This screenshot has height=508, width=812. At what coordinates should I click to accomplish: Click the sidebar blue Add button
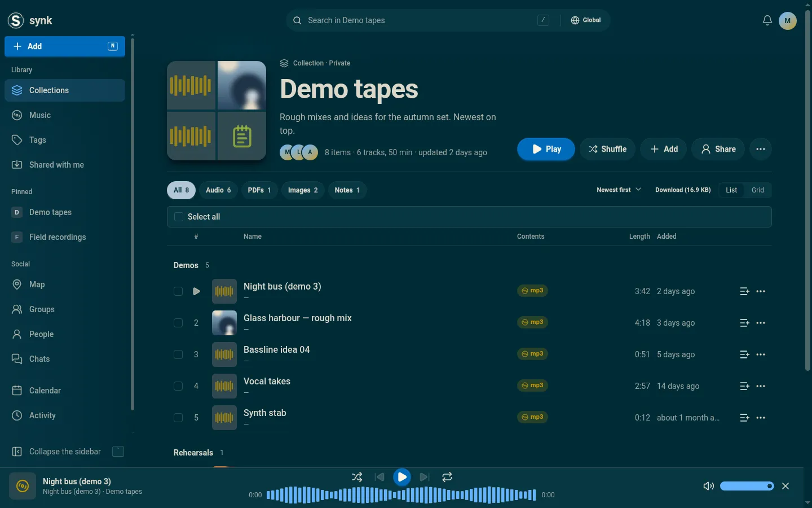65,46
